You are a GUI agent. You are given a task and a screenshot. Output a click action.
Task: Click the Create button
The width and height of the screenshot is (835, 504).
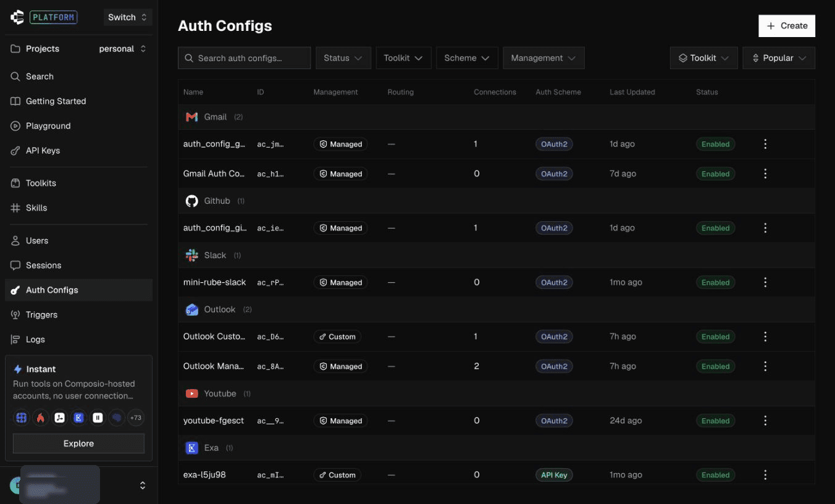point(787,26)
